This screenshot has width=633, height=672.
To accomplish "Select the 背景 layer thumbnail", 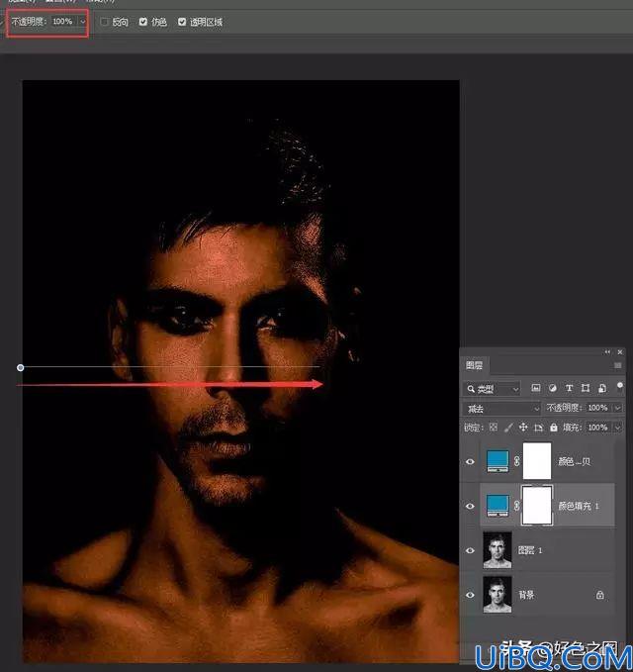I will 497,595.
